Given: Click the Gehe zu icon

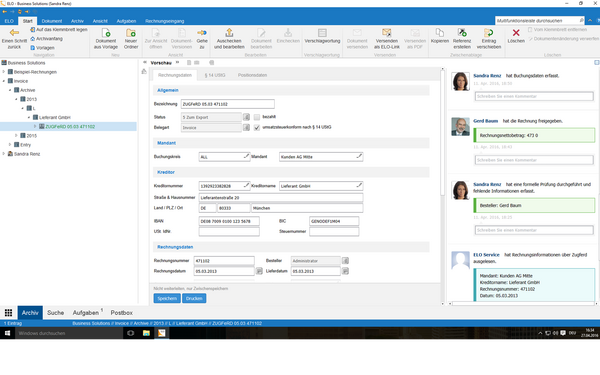Looking at the screenshot, I should [x=202, y=33].
